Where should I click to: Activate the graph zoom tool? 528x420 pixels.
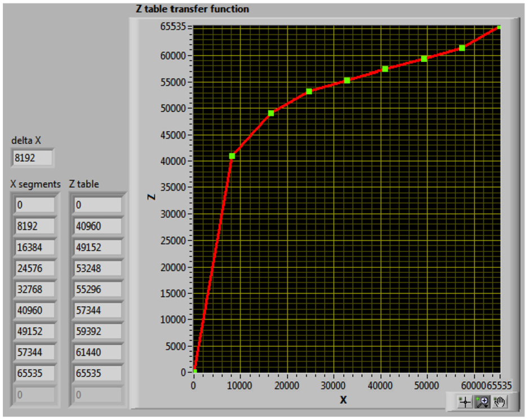[x=482, y=402]
